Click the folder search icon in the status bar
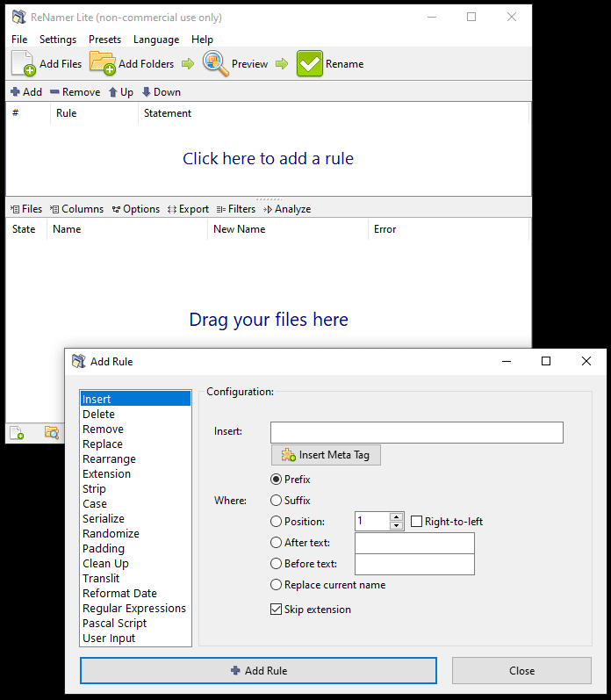The image size is (611, 700). (52, 433)
